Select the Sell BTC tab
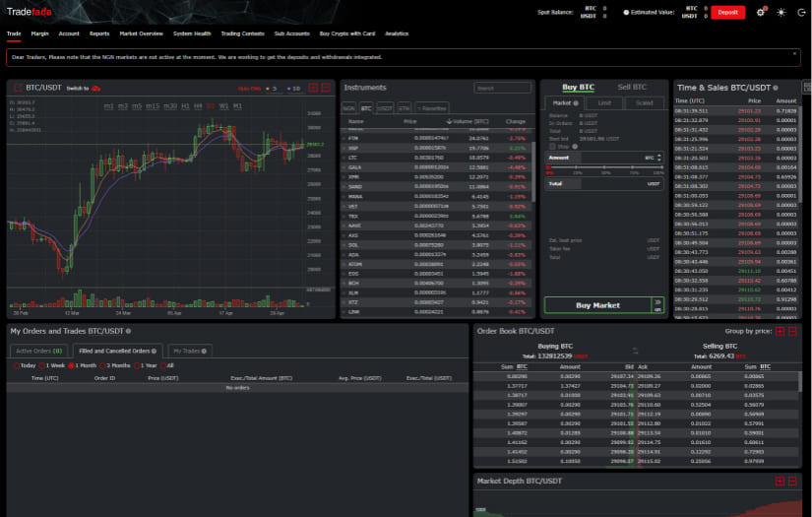The width and height of the screenshot is (812, 517). click(x=632, y=87)
